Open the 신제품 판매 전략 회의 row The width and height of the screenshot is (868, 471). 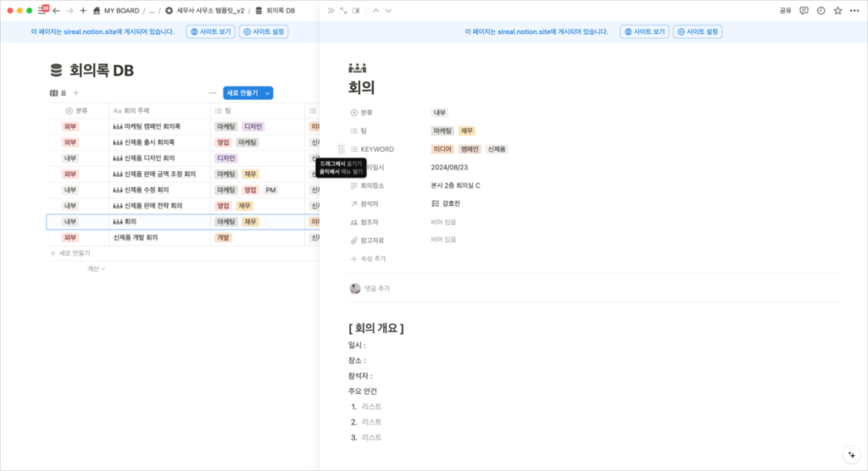point(153,206)
